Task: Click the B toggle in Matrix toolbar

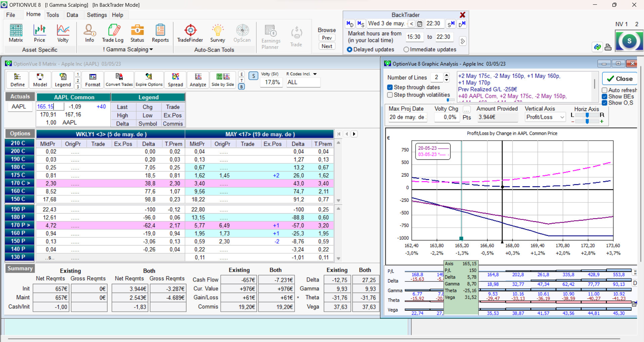Action: point(241,87)
